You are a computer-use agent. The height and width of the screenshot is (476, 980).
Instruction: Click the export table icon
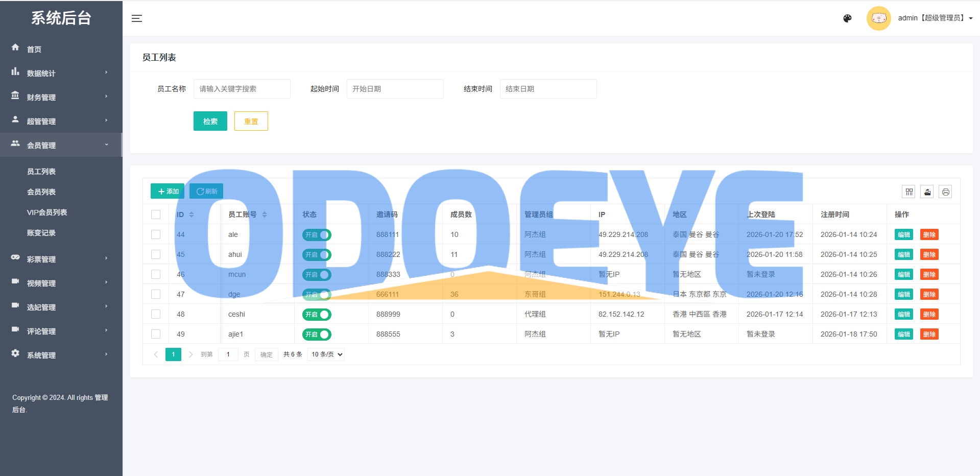(x=927, y=192)
